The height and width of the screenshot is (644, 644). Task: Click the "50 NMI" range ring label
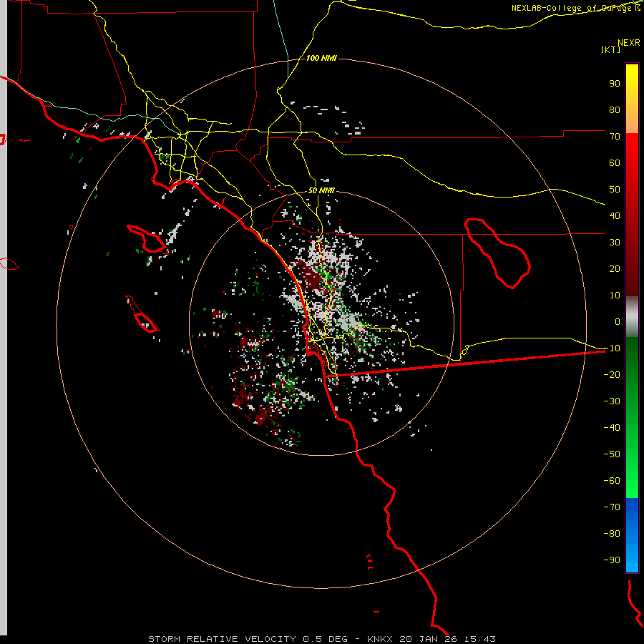[x=321, y=190]
